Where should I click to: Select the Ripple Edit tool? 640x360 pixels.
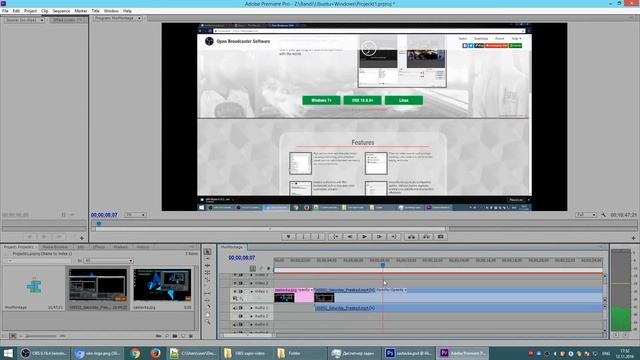(207, 266)
